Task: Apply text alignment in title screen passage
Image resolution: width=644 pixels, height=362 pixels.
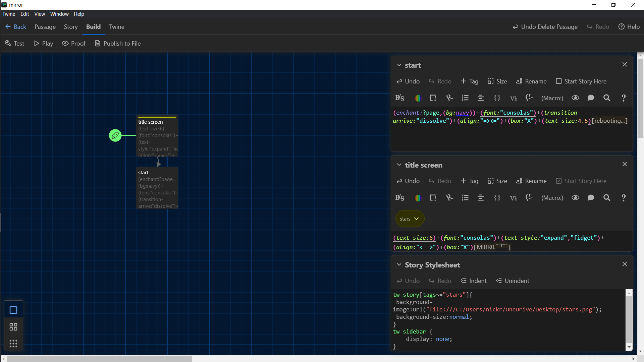Action: [481, 198]
